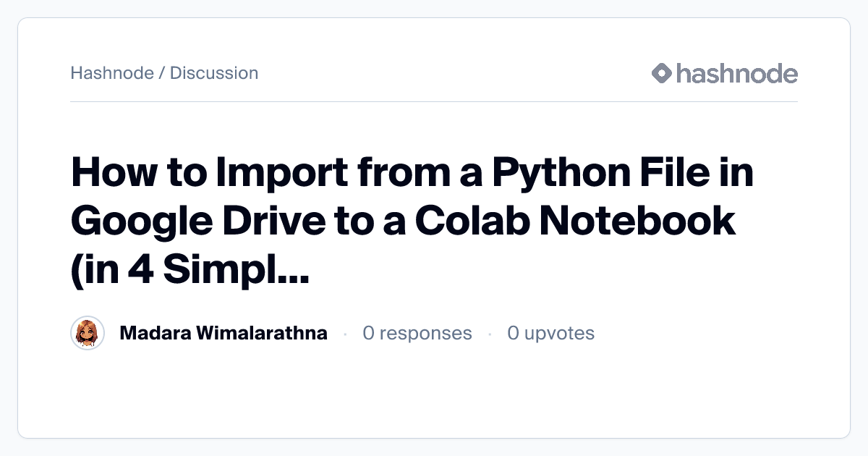Click the dot separator before 0 upvotes
The width and height of the screenshot is (868, 456).
(490, 334)
